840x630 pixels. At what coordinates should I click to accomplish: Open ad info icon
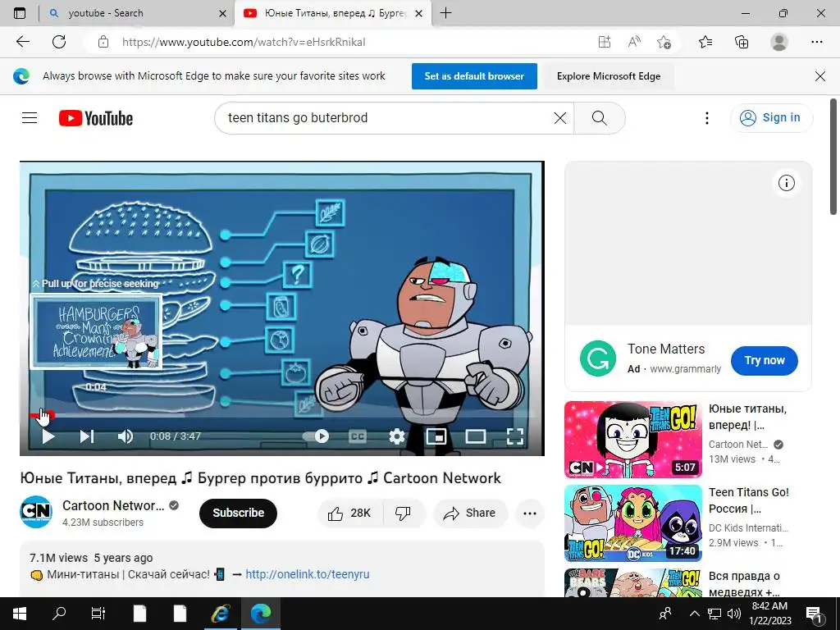[787, 183]
